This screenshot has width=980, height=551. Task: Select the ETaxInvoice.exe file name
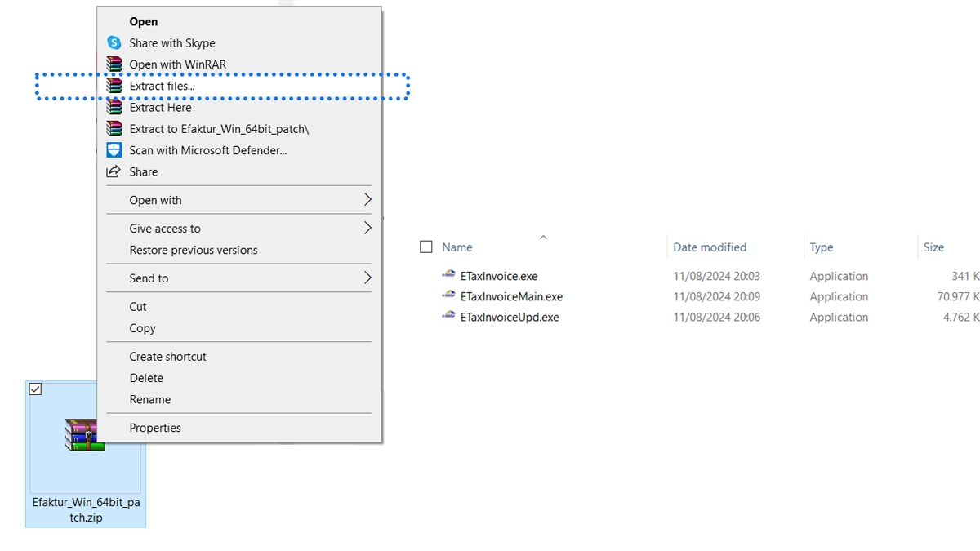click(x=499, y=276)
